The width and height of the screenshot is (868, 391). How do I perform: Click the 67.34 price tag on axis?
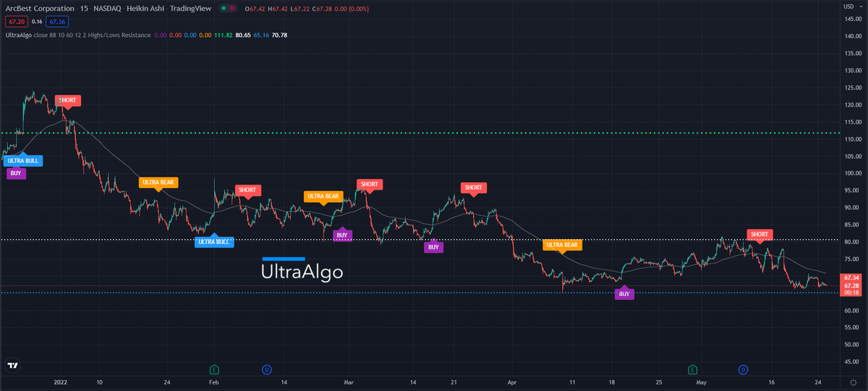pos(851,277)
